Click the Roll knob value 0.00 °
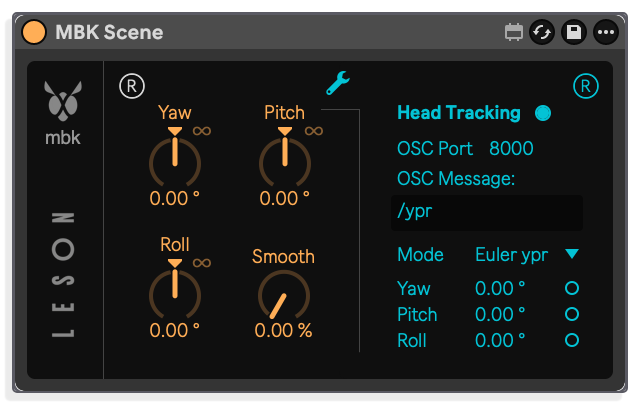 click(174, 330)
